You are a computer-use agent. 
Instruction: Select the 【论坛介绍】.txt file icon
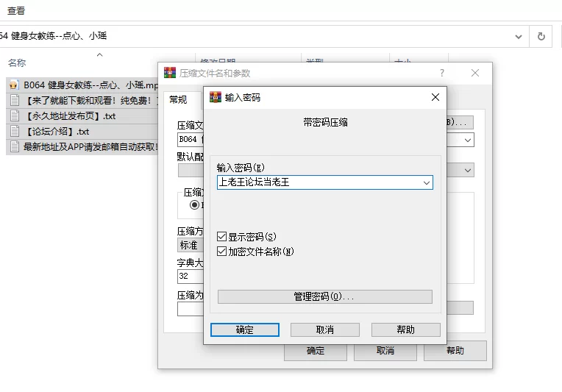[13, 131]
